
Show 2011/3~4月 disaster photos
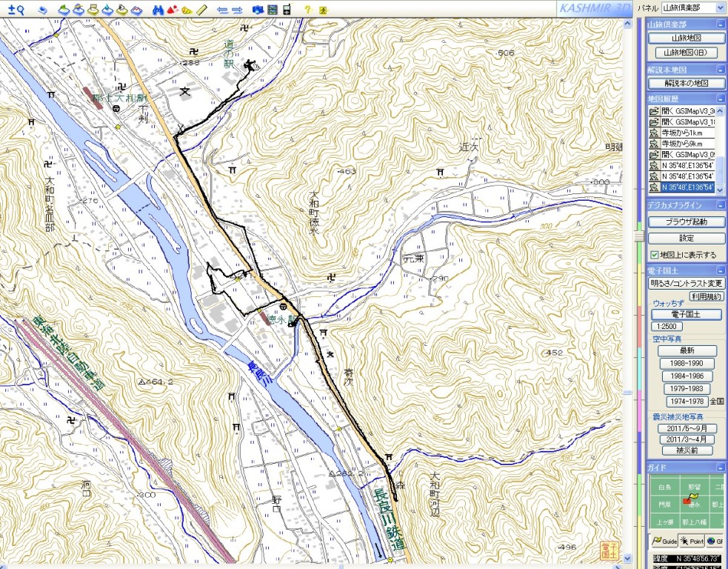pos(687,439)
